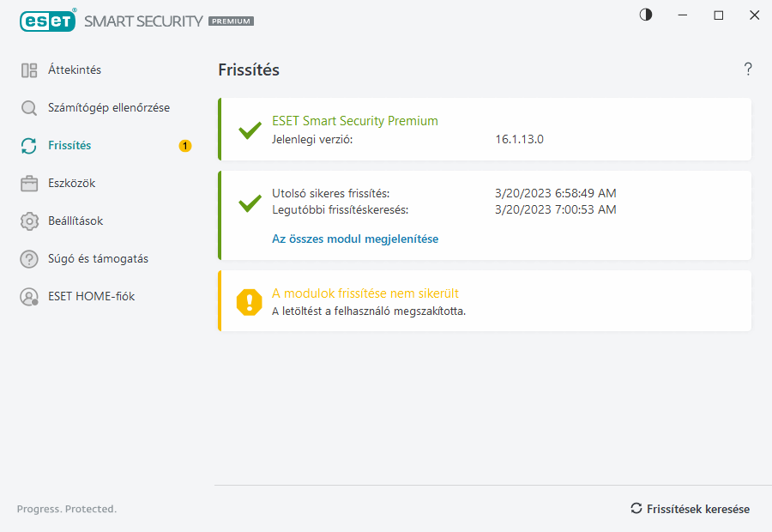
Task: Open the help question mark icon
Action: 748,70
